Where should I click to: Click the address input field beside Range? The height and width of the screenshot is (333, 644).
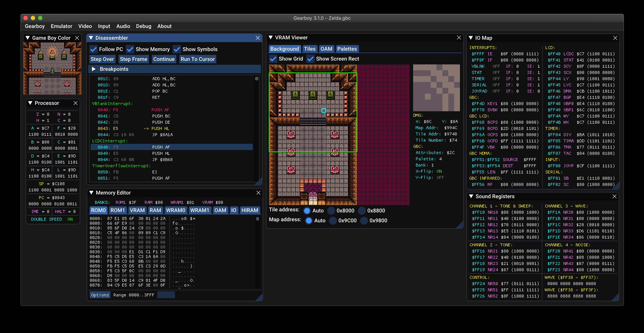[166, 295]
